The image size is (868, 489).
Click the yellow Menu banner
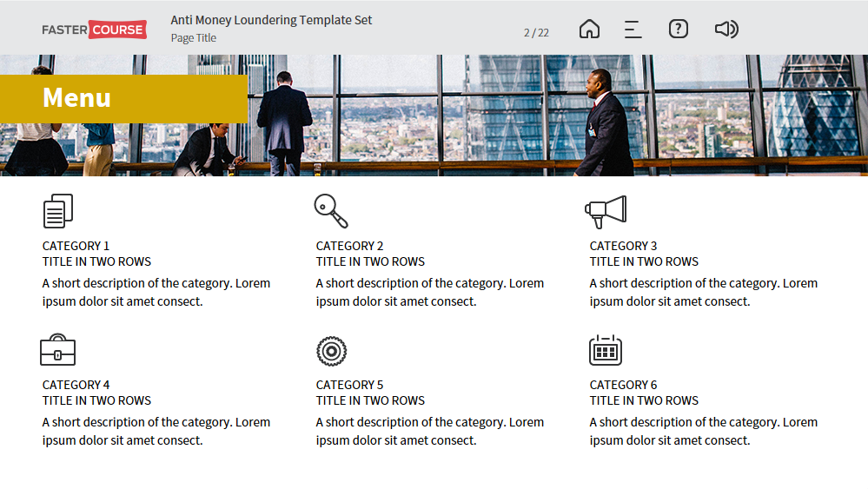point(123,98)
